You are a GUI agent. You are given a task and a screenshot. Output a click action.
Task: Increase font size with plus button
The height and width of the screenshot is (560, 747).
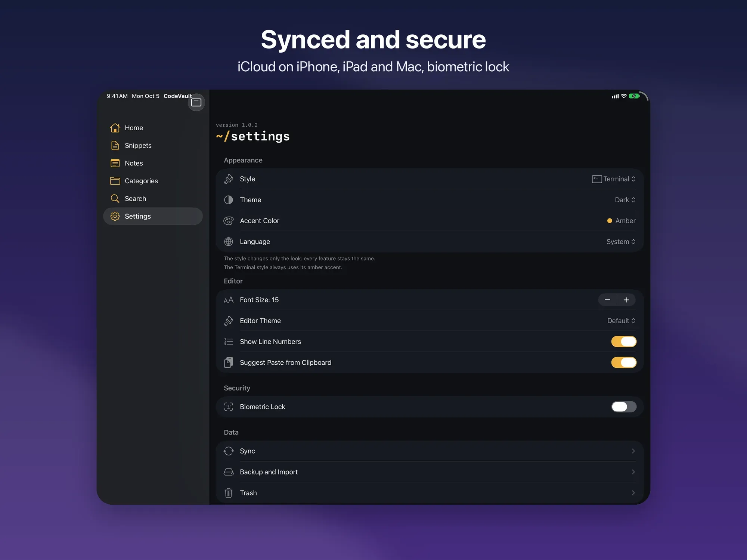pos(626,300)
